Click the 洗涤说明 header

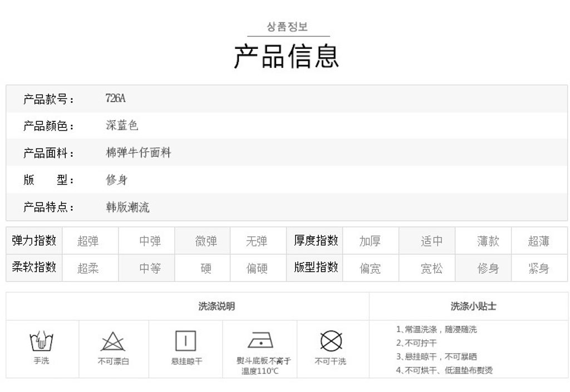[217, 306]
